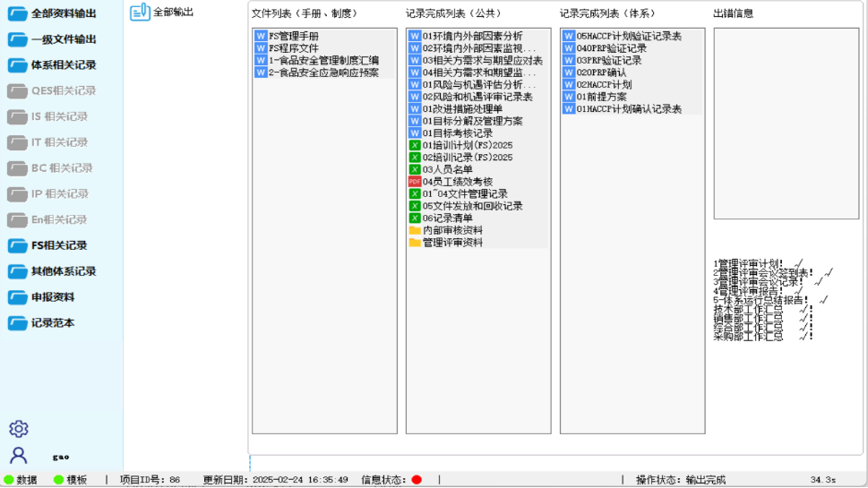The height and width of the screenshot is (488, 868).
Task: Click header 文件列表（手册、制度）
Action: pos(306,13)
